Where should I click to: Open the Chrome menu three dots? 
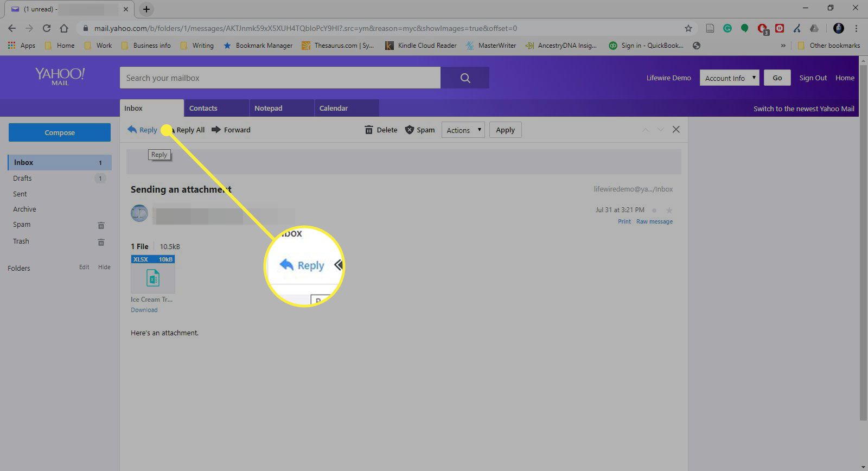click(x=857, y=28)
